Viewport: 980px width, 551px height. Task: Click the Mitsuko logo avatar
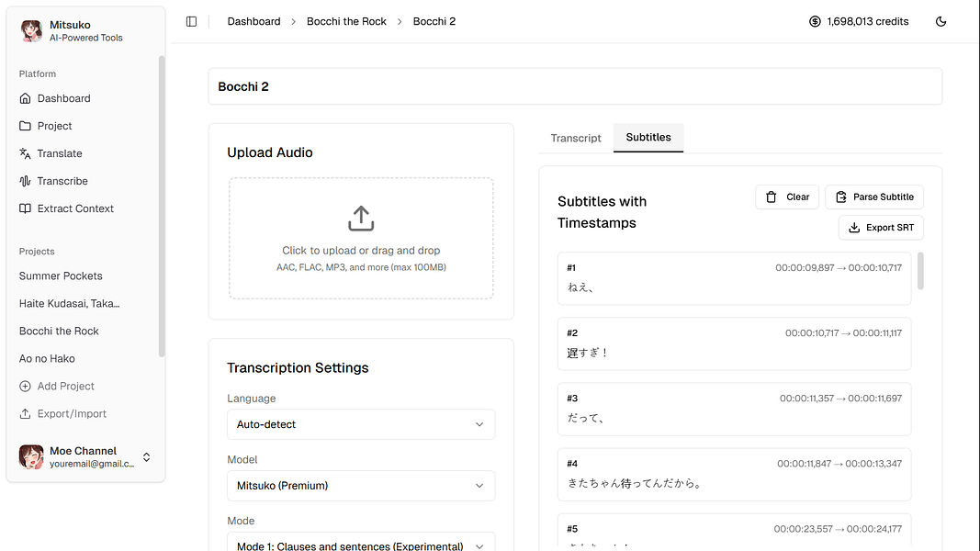pyautogui.click(x=31, y=30)
